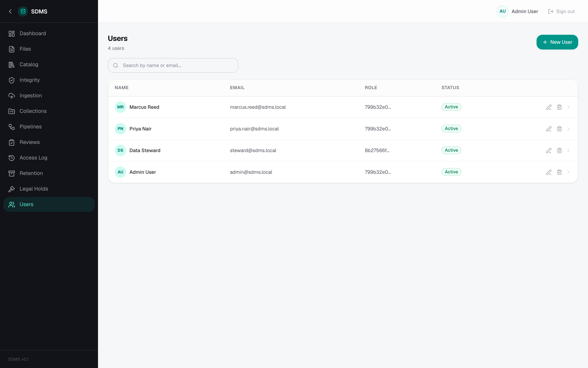This screenshot has width=588, height=368.
Task: Click the AU avatar in header
Action: pos(502,11)
